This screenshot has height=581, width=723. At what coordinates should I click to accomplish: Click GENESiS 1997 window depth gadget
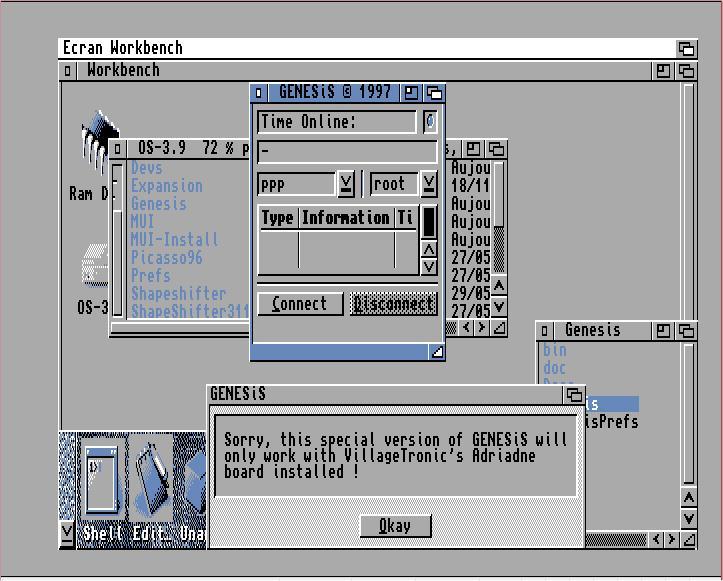(434, 93)
